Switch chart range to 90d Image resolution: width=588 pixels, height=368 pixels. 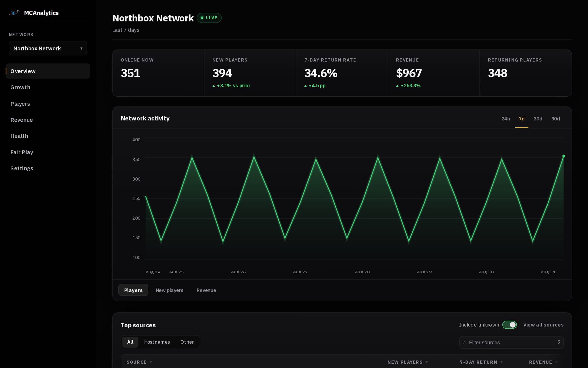[x=556, y=119]
